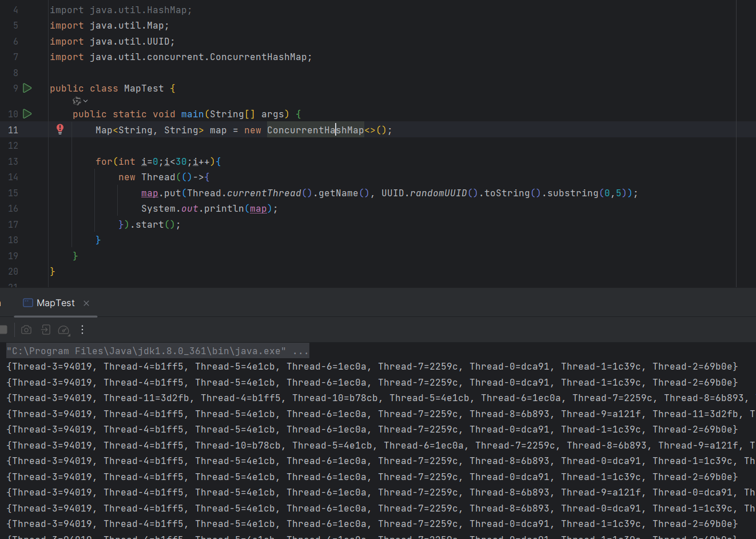756x539 pixels.
Task: Close the MapTest run tab
Action: (x=86, y=303)
